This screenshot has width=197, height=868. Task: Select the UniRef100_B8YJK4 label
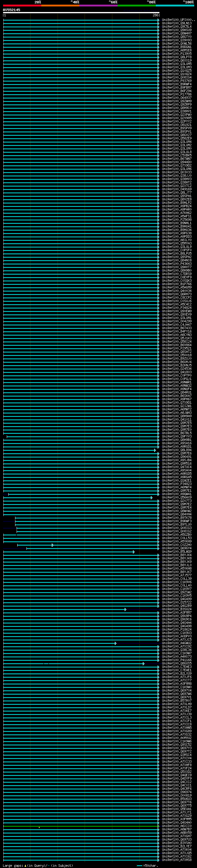pos(176,555)
